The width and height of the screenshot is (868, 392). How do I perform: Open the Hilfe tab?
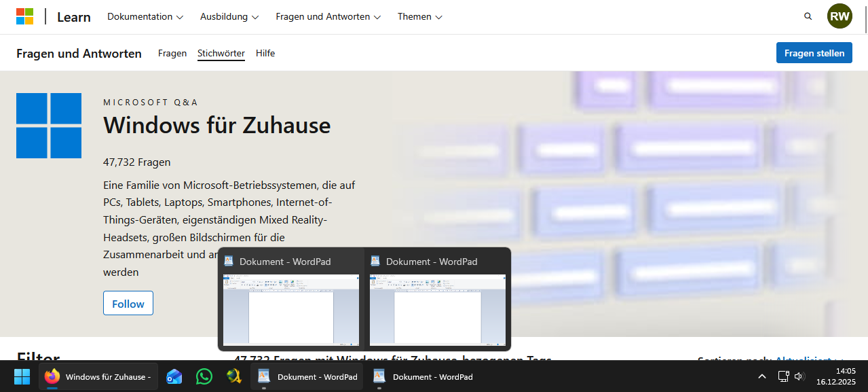265,53
